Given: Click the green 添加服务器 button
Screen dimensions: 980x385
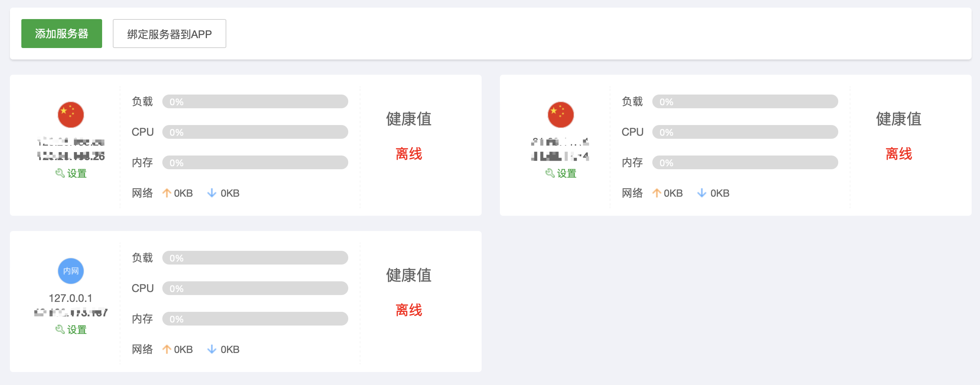Looking at the screenshot, I should click(x=62, y=34).
